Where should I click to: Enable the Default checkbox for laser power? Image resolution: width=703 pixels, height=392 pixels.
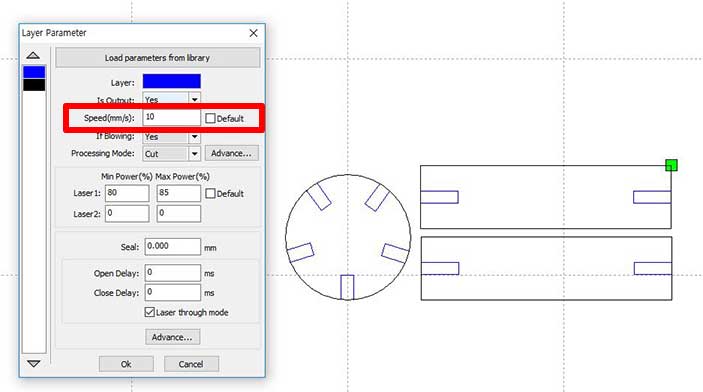click(210, 193)
